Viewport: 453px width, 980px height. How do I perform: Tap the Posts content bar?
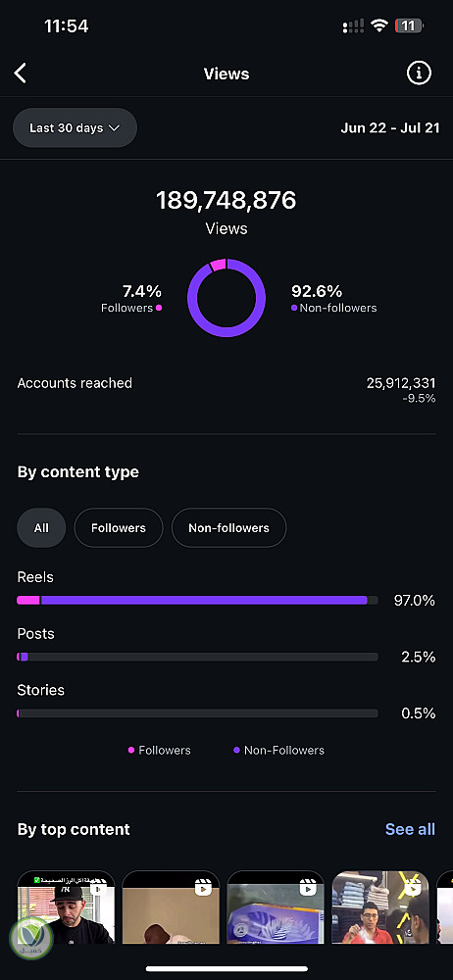click(x=198, y=657)
